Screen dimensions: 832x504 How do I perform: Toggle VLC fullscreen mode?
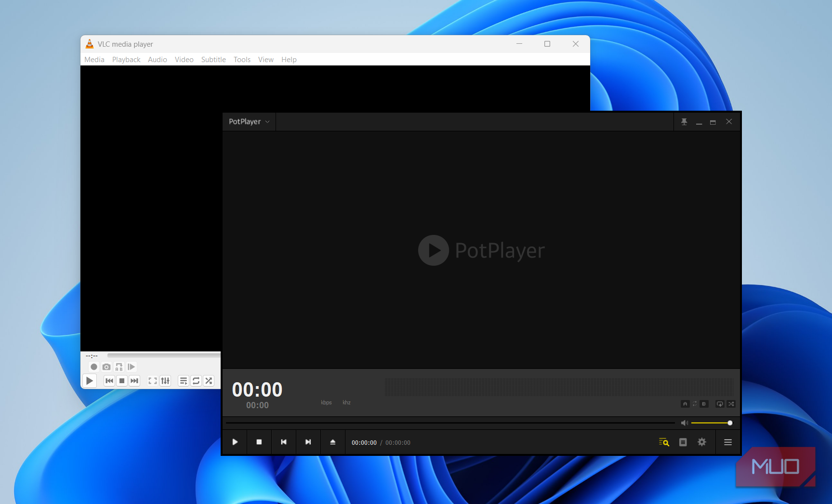pos(153,381)
